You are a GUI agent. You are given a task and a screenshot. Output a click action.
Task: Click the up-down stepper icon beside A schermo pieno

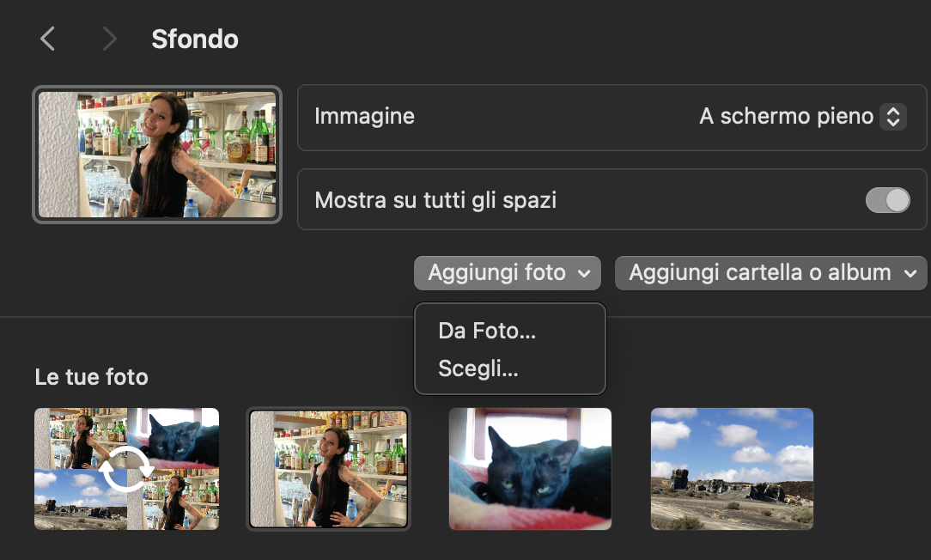[x=893, y=117]
